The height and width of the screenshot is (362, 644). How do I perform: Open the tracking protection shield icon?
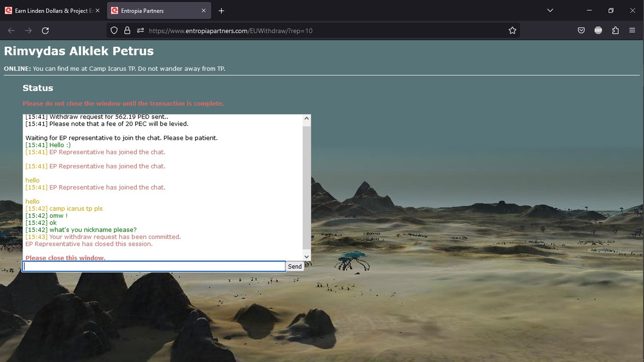click(114, 31)
